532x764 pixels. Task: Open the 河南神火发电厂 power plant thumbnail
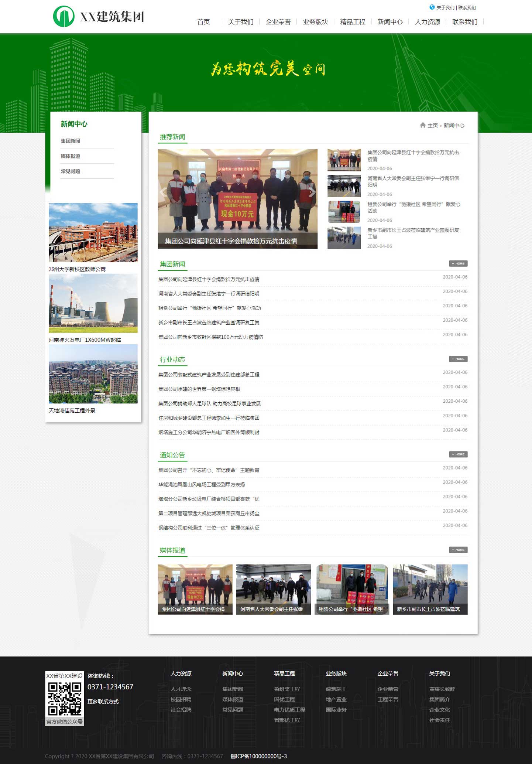(93, 303)
